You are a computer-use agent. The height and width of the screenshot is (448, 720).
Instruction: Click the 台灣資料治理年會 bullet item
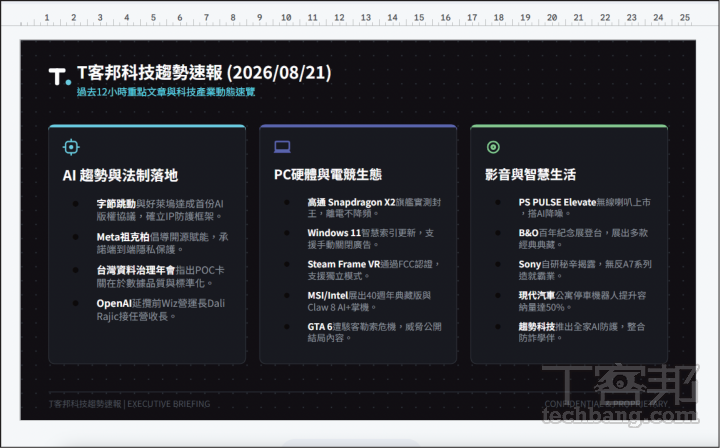pos(160,276)
